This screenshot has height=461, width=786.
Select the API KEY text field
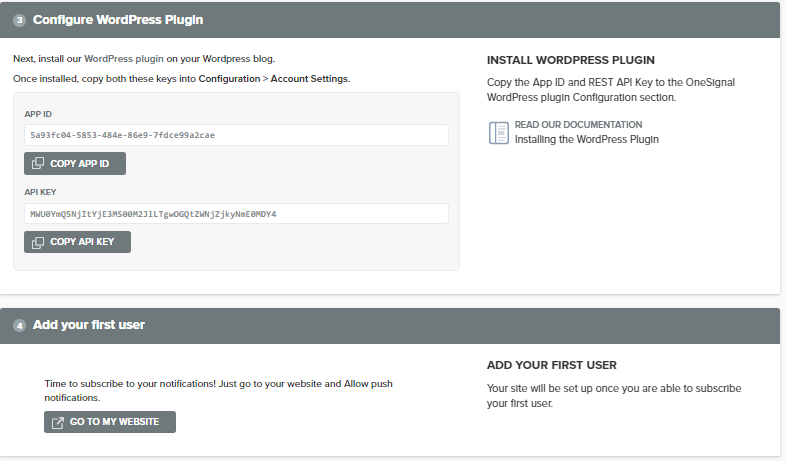236,214
